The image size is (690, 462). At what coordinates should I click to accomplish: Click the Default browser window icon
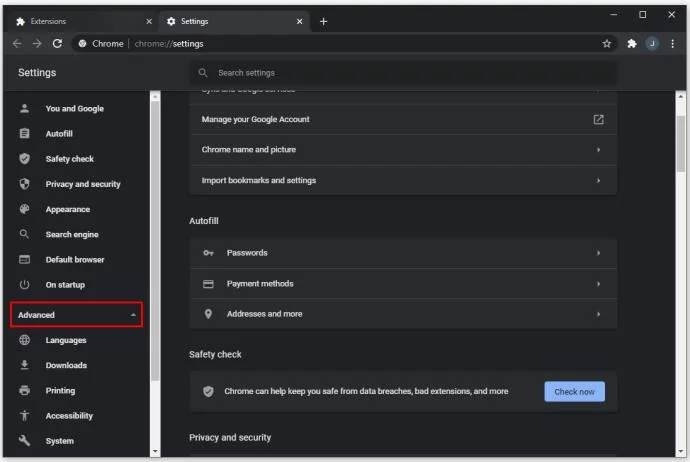click(x=25, y=260)
